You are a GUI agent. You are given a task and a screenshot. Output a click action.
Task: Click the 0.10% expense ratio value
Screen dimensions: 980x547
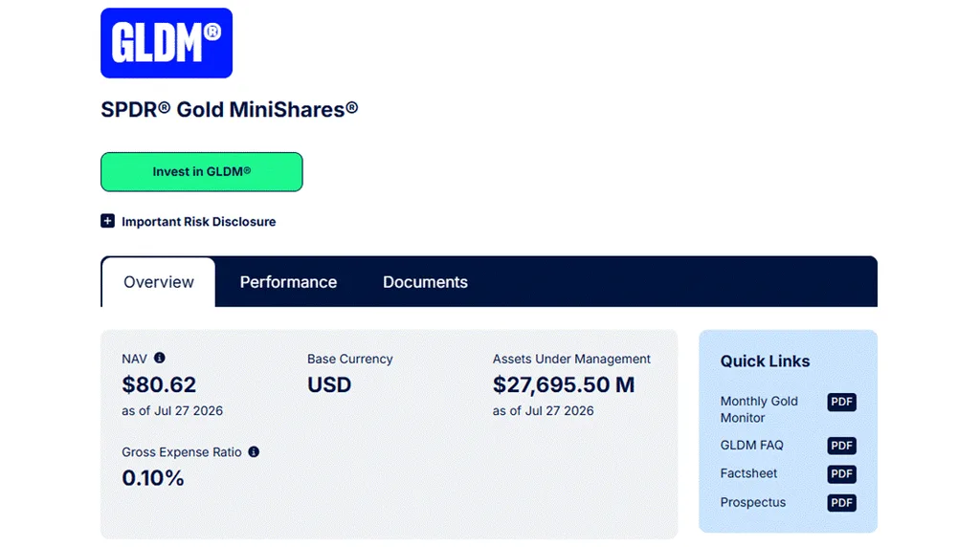[x=152, y=478]
